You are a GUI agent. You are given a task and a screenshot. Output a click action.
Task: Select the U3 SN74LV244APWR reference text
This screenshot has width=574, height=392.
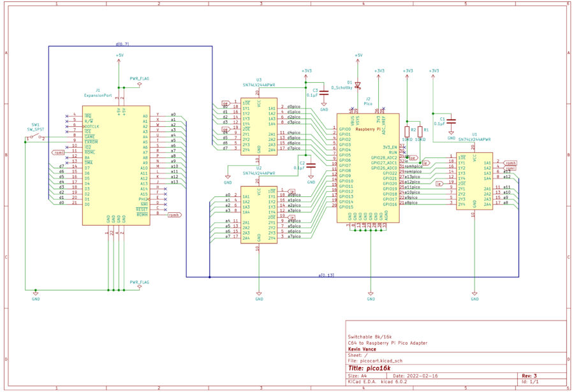(259, 82)
